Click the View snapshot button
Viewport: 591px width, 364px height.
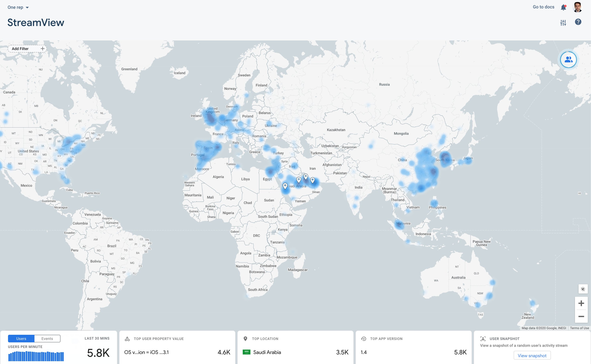(532, 356)
